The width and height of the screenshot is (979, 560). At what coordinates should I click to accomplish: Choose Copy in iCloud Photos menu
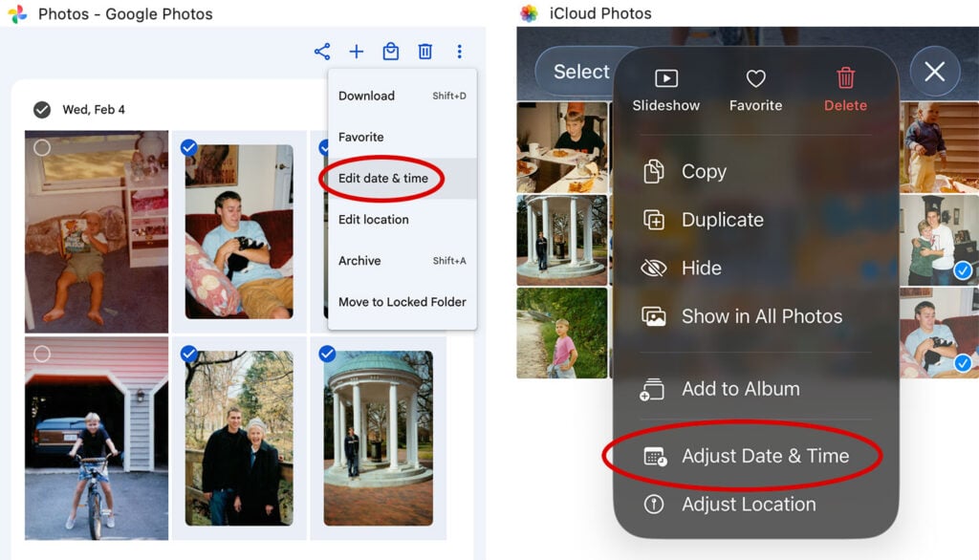pyautogui.click(x=756, y=171)
